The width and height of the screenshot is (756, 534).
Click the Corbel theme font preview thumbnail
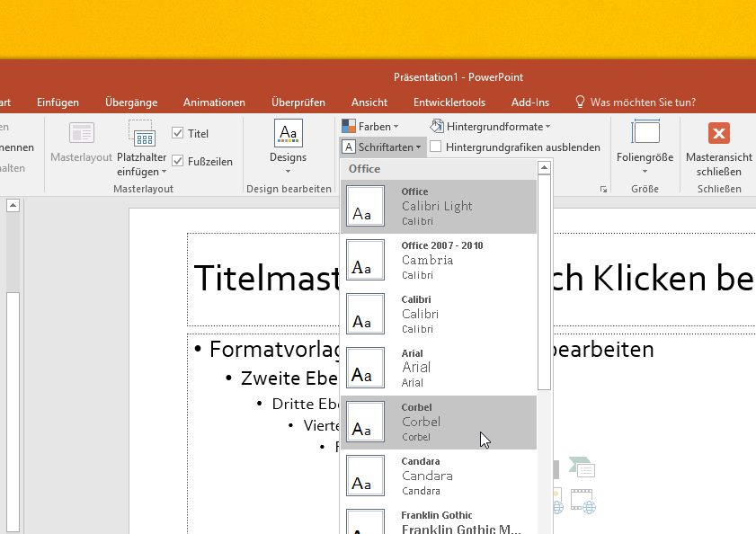366,423
